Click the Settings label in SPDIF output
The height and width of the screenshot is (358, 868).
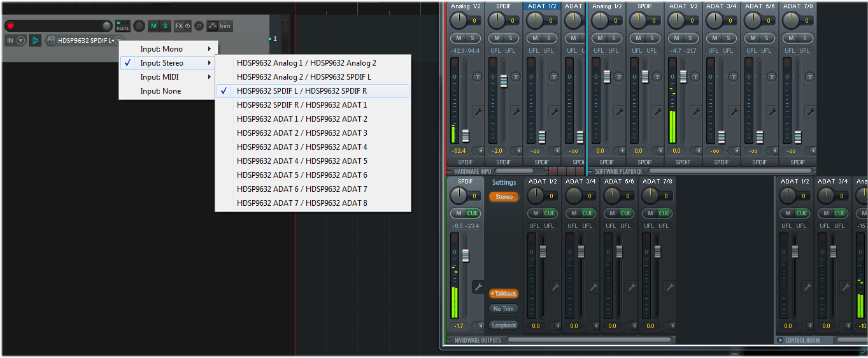click(x=504, y=182)
